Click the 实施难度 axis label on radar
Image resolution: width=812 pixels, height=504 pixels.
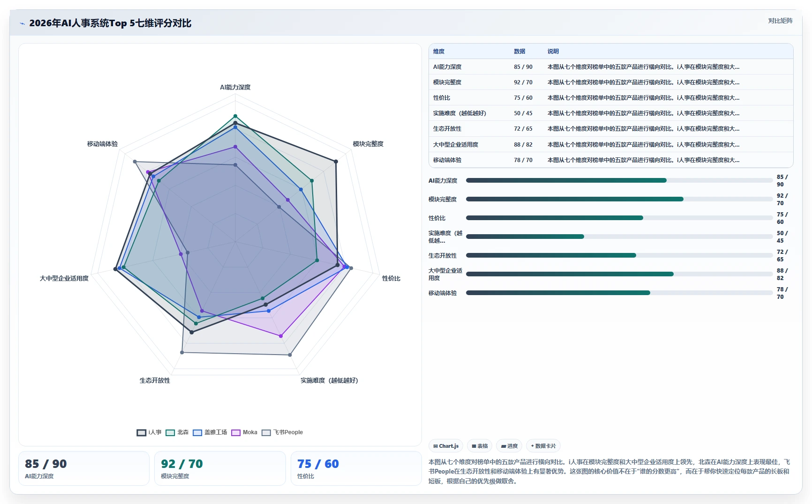coord(329,380)
